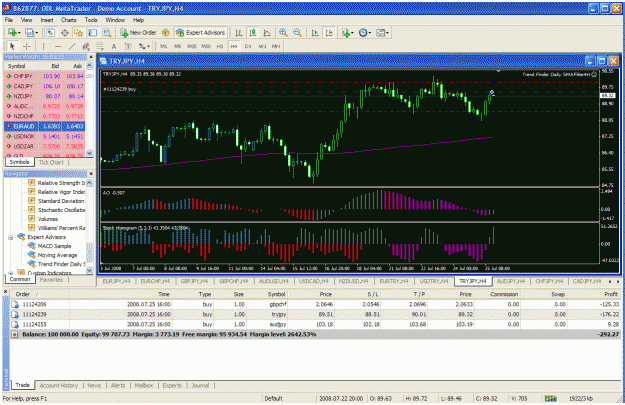
Task: Toggle chart auto scroll
Action: pos(315,33)
